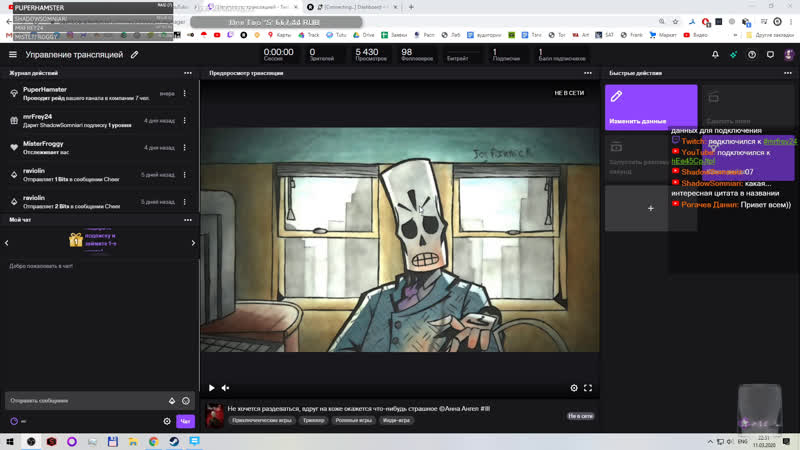
Task: Open the Маркет bookmark
Action: 663,35
